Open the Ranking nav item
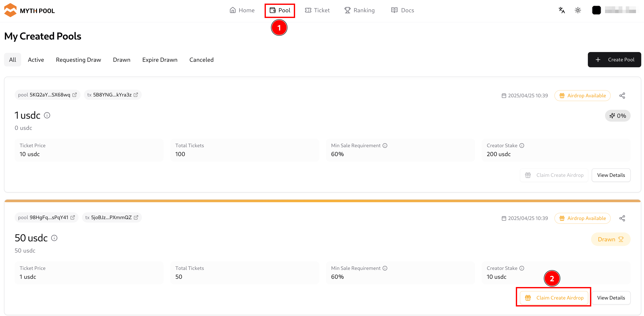Viewport: 644px width, 316px height. coord(359,10)
